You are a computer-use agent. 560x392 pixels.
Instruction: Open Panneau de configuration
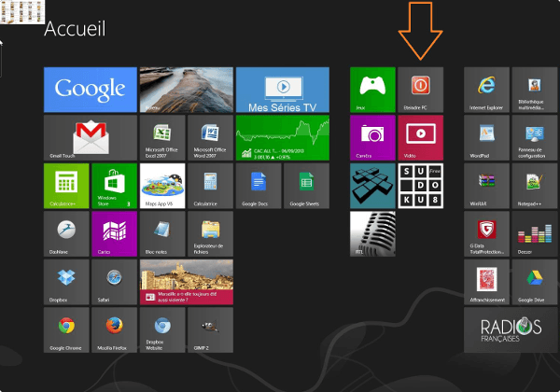535,138
